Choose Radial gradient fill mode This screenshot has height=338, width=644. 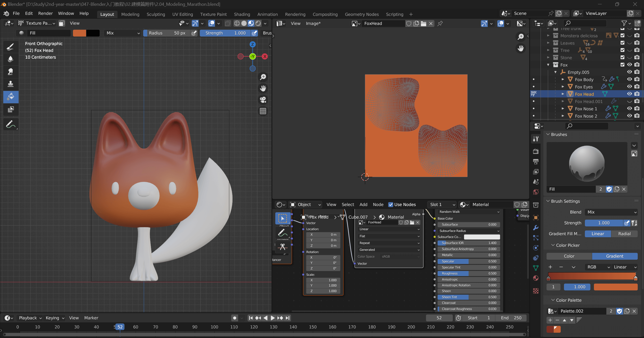[624, 234]
